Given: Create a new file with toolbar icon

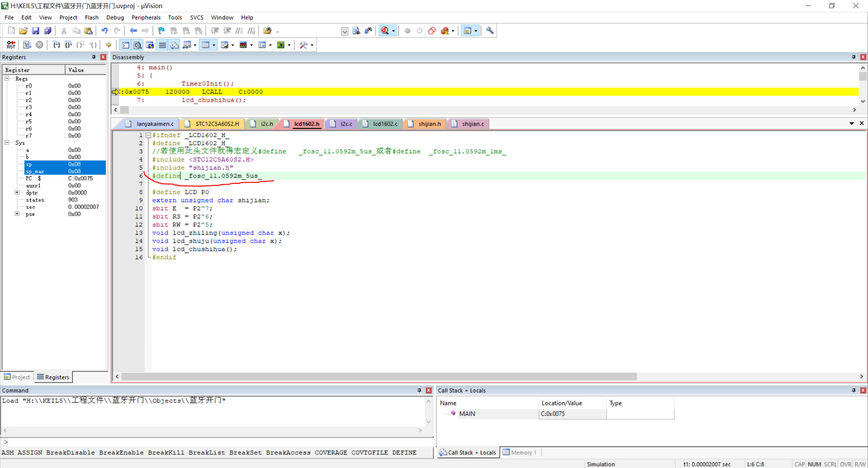Looking at the screenshot, I should (11, 31).
